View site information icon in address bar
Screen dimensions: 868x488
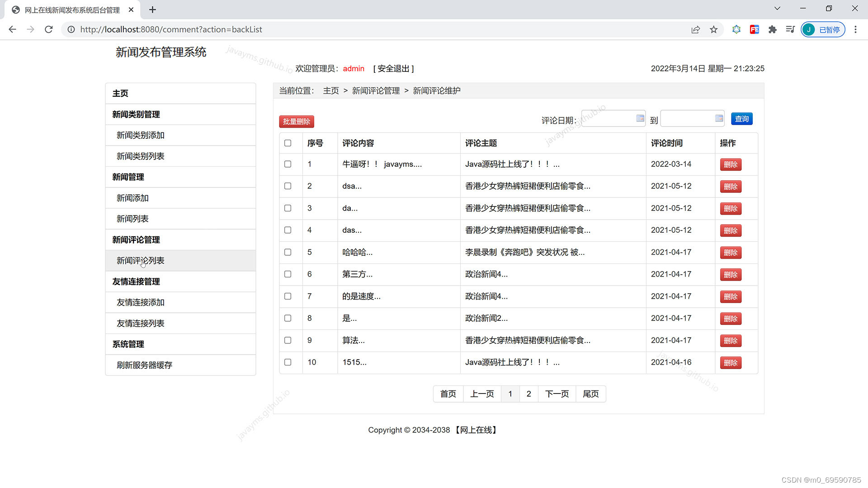[71, 29]
